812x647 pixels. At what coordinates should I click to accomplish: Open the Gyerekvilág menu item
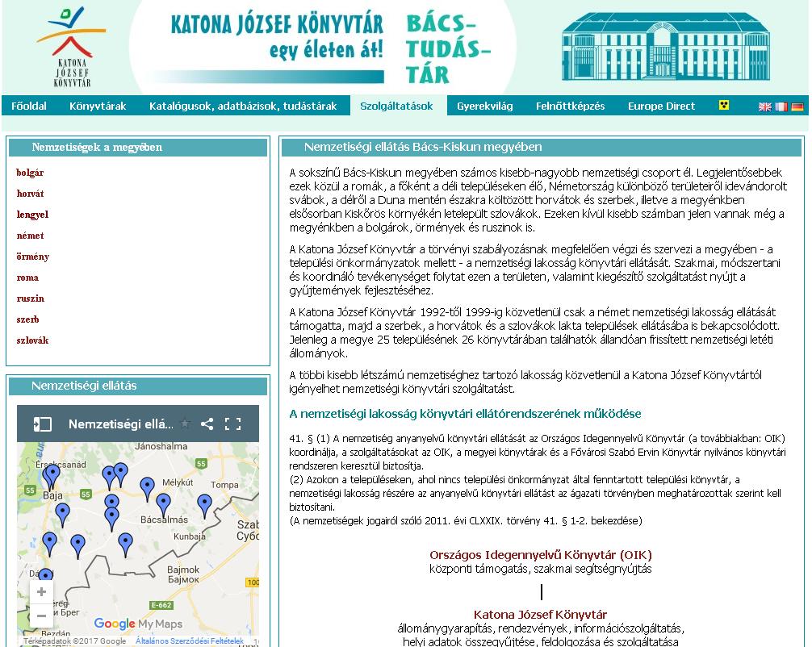click(x=485, y=106)
